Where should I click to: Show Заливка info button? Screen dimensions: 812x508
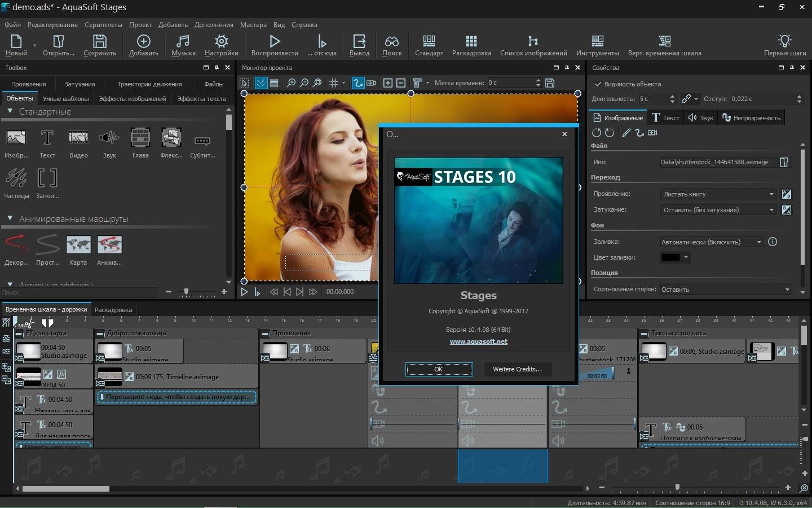click(773, 242)
